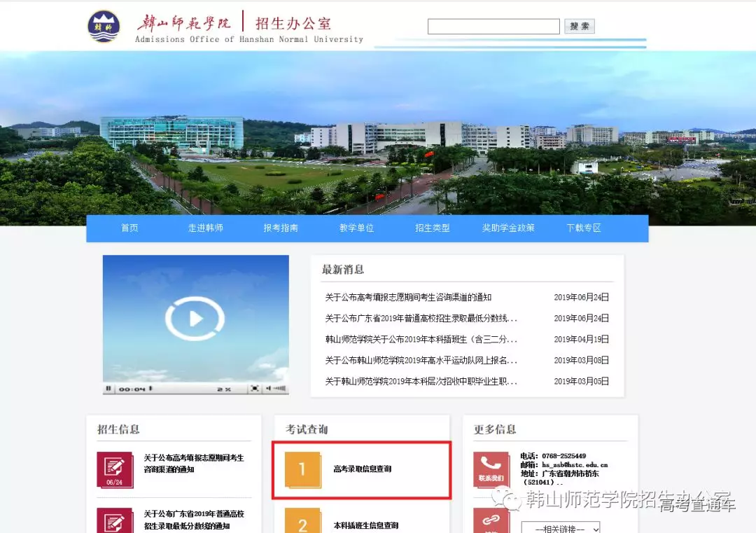Open the 下载专区 navigation item
The image size is (756, 533).
click(584, 228)
